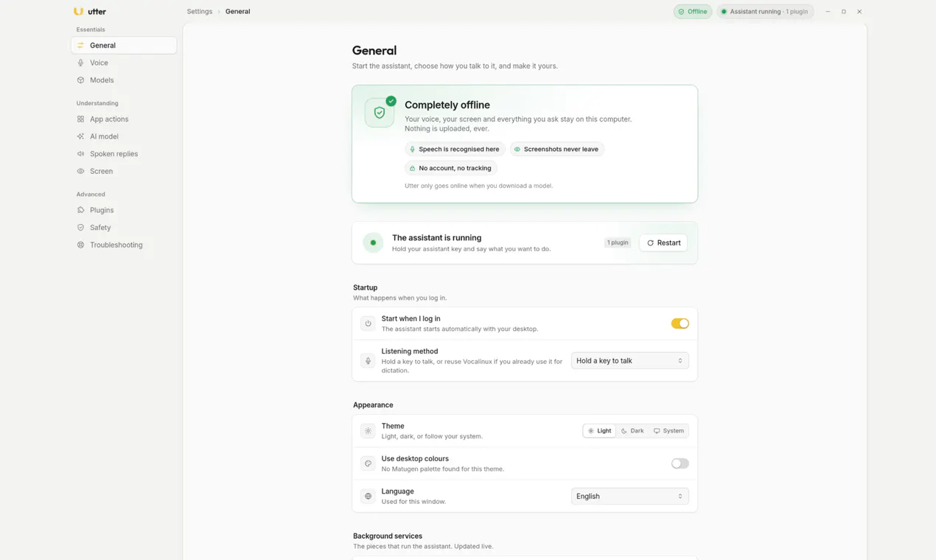Click No Matugen palette found text
The image size is (936, 560).
442,469
